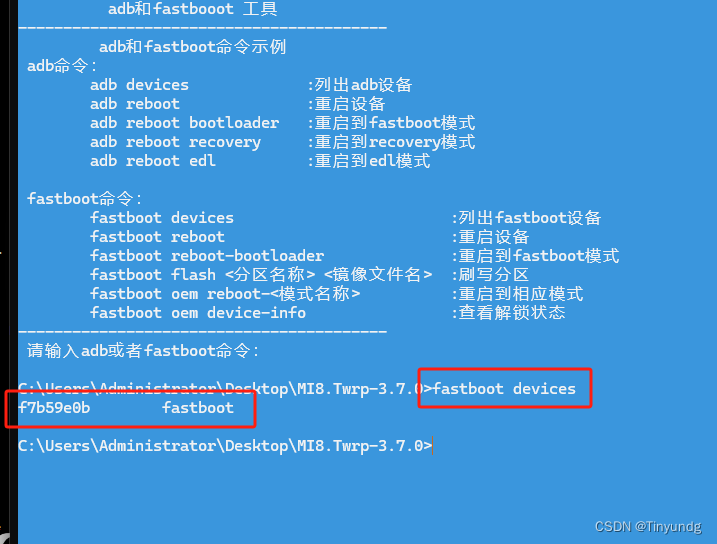Screen dimensions: 717x544
Task: Click the 'adb和fastboot命令示例' subtitle
Action: [193, 47]
